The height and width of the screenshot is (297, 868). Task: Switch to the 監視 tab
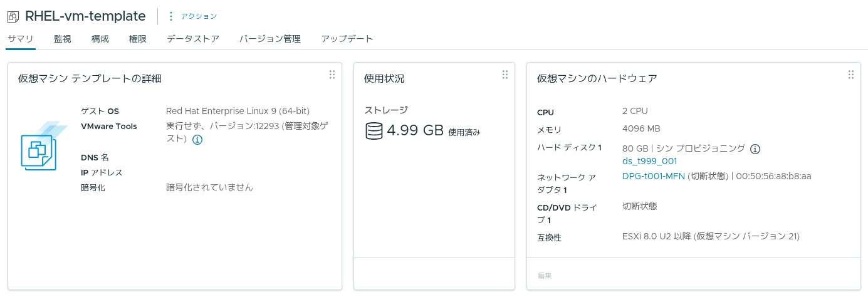click(x=63, y=39)
